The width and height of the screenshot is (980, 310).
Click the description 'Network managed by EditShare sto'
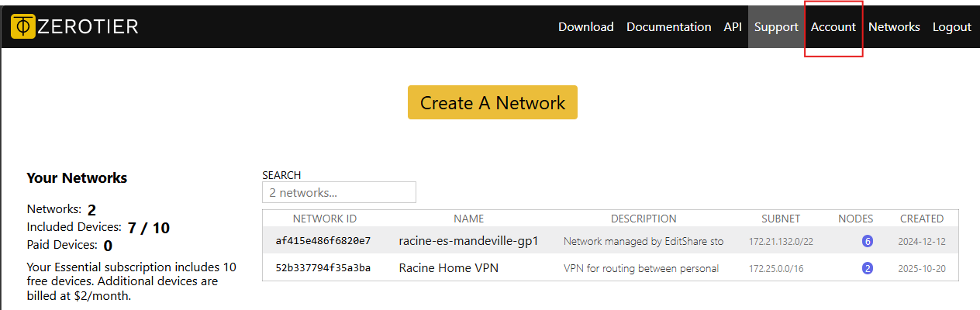point(644,241)
